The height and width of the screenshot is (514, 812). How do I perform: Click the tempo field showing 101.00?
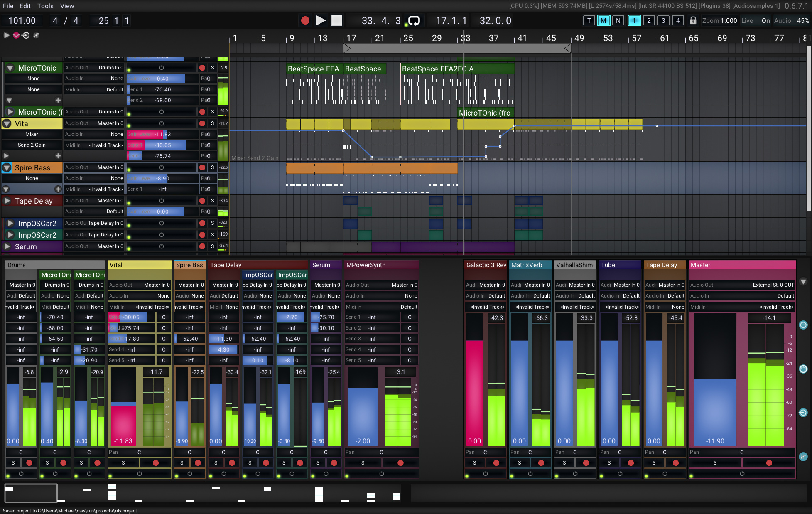(x=22, y=21)
